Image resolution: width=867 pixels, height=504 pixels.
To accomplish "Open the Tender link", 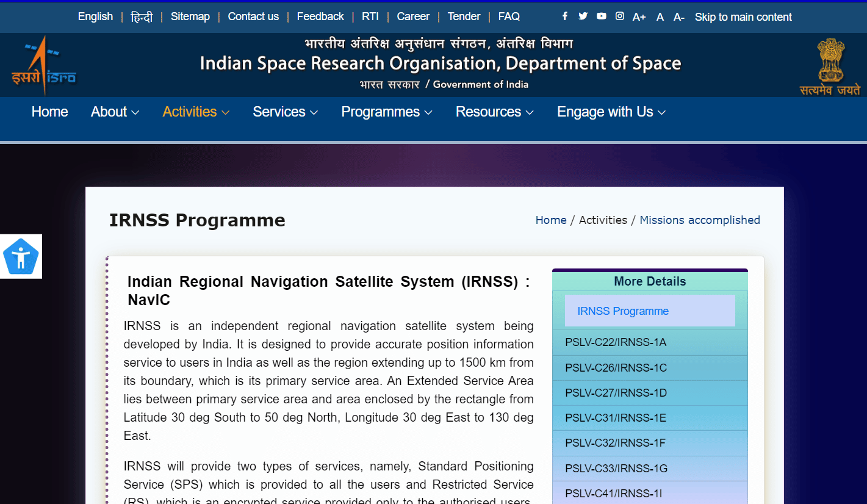I will coord(464,17).
